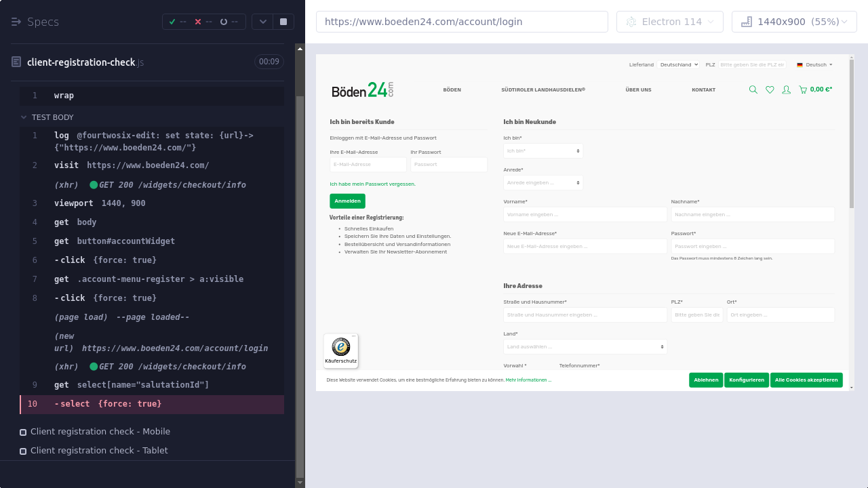The image size is (868, 488).
Task: Toggle Client registration check - Tablet test
Action: click(23, 451)
